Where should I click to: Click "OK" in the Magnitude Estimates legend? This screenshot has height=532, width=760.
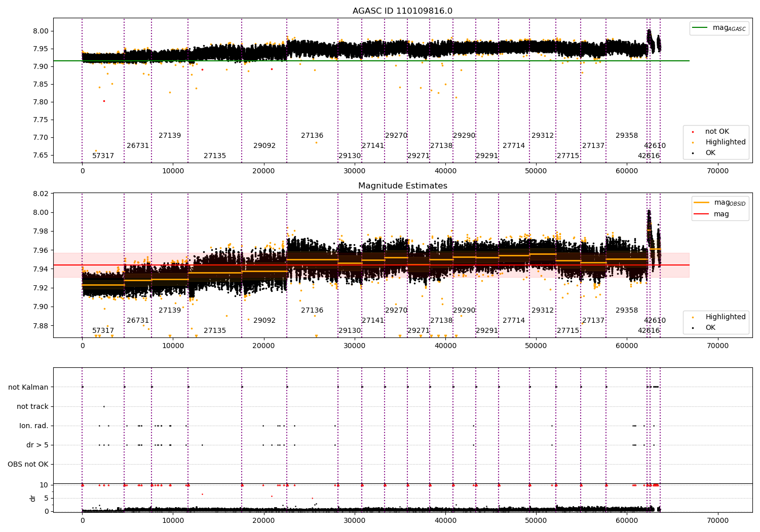[710, 328]
